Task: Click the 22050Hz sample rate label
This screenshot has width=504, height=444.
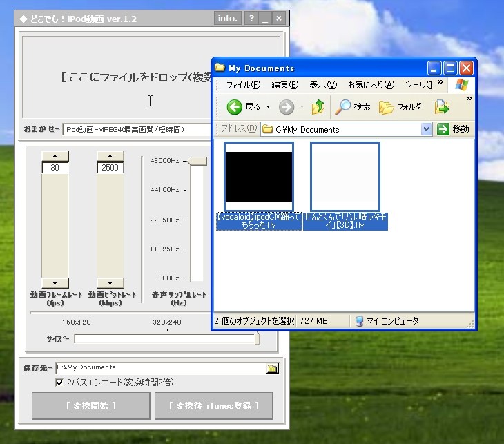Action: tap(164, 220)
